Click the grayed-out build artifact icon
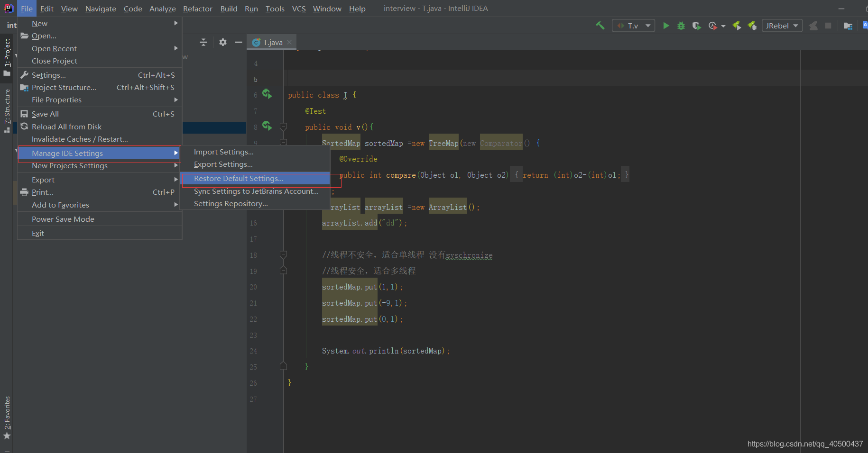 [813, 26]
